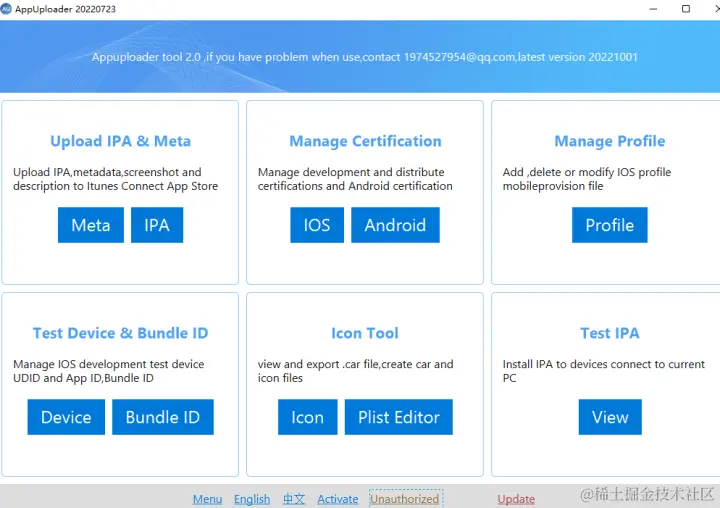This screenshot has width=720, height=508.
Task: Click the Manage Profile heading
Action: (610, 141)
